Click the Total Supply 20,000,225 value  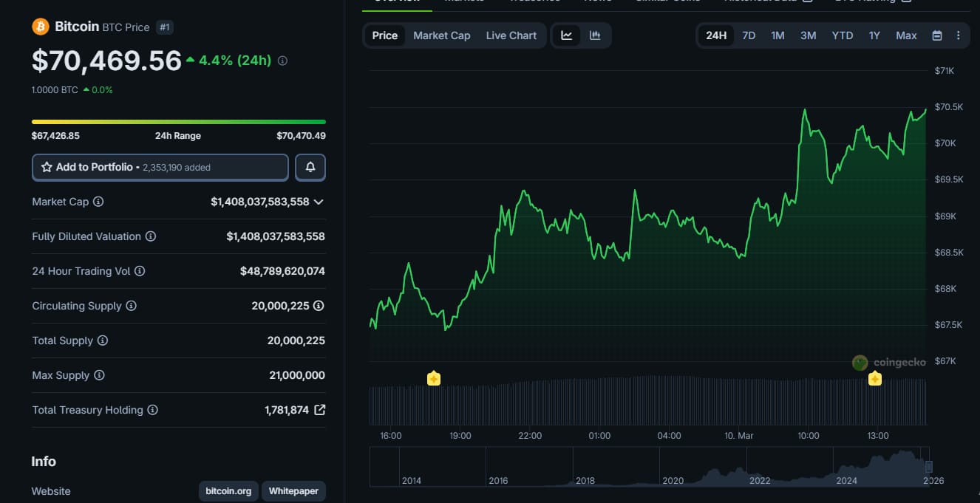point(296,341)
